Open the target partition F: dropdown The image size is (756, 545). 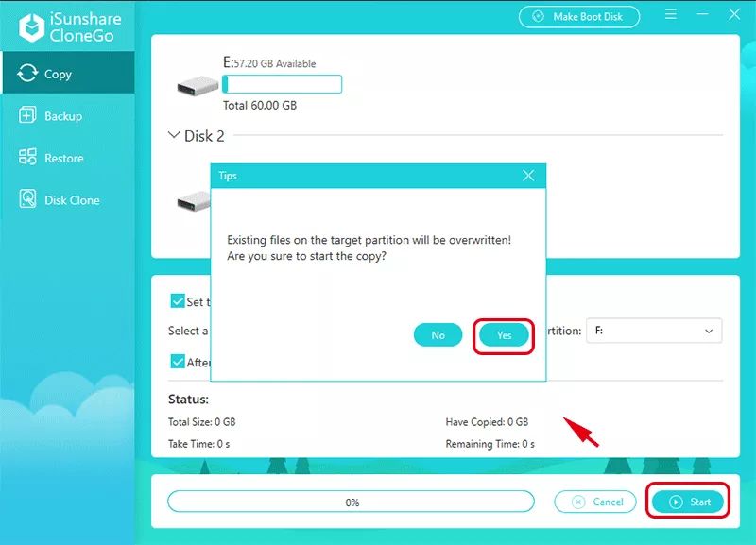[x=653, y=331]
